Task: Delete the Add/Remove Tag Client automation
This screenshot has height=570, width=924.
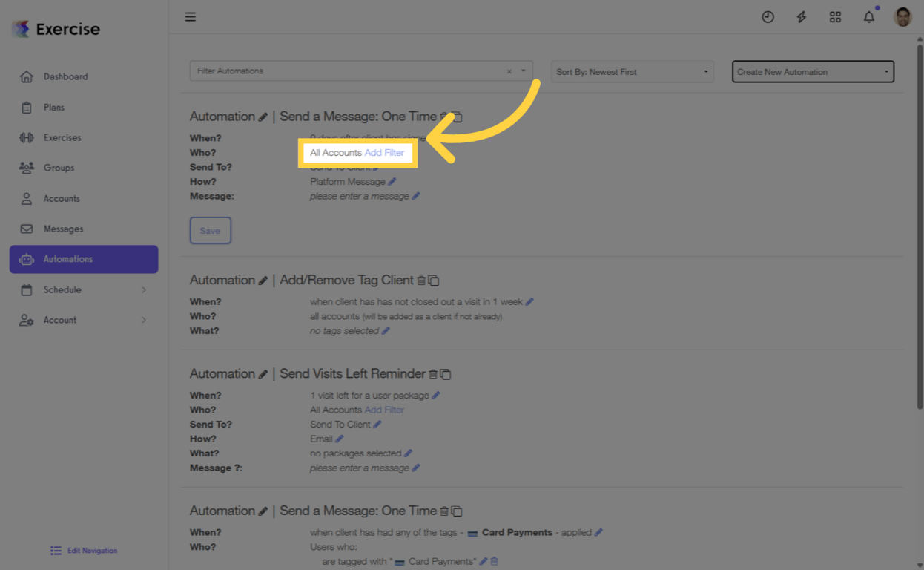Action: point(421,281)
